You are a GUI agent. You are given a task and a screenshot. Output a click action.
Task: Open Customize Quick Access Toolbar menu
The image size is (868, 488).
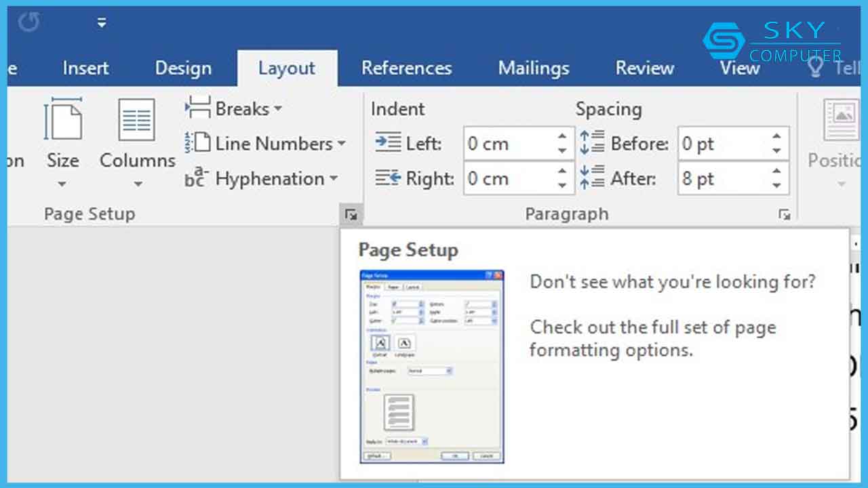(102, 22)
